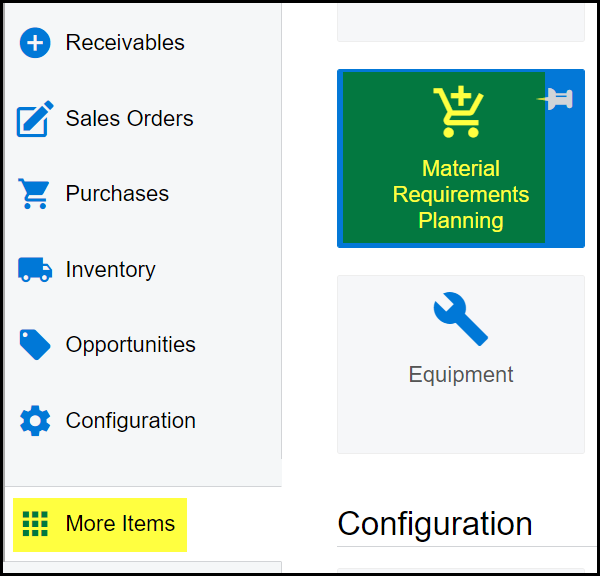Open the Material Requirements Planning tile

460,194
